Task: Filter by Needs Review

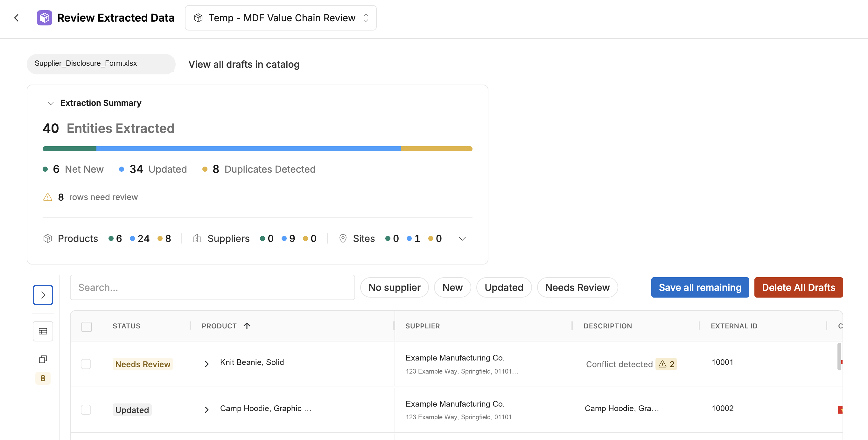Action: click(x=577, y=287)
